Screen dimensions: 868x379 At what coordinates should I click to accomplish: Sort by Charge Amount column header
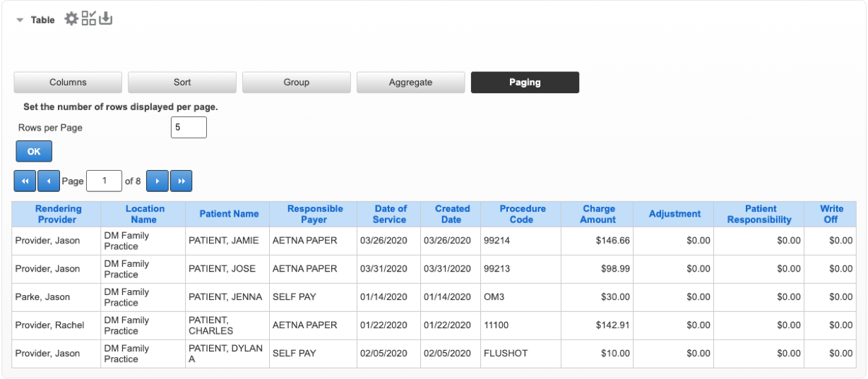pyautogui.click(x=598, y=214)
